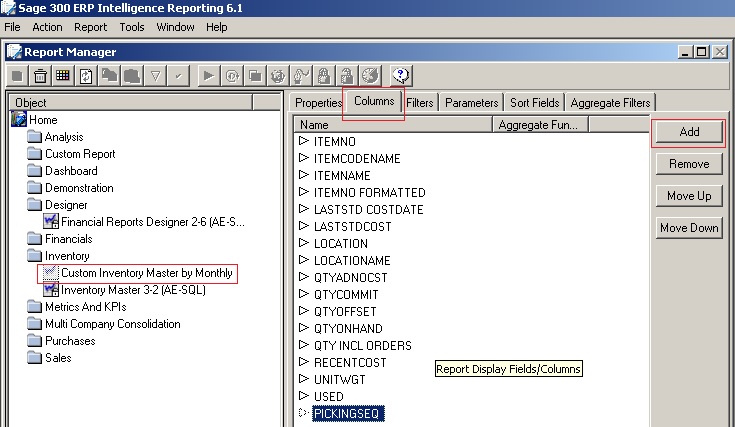This screenshot has width=735, height=427.
Task: Click the Name column header
Action: click(x=393, y=125)
